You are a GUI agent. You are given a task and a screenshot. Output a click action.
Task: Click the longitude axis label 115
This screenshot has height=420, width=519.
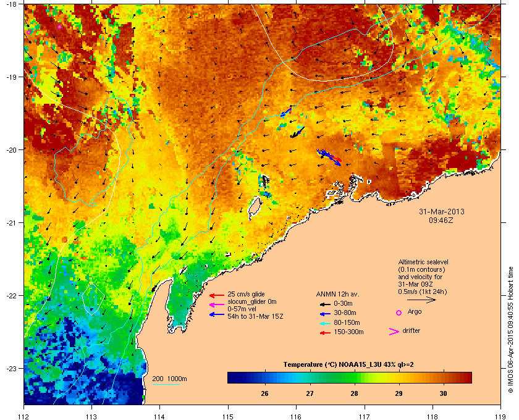tap(228, 417)
